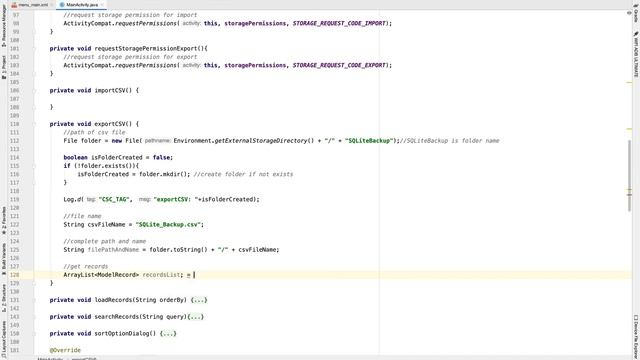Open the WiFi ADB Ultimate panel
Screen dimensions: 640x360
pos(636,54)
